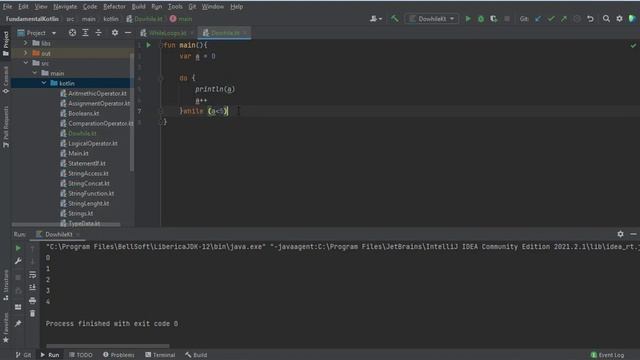
Task: Pin the Run tab icon
Action: 18,324
